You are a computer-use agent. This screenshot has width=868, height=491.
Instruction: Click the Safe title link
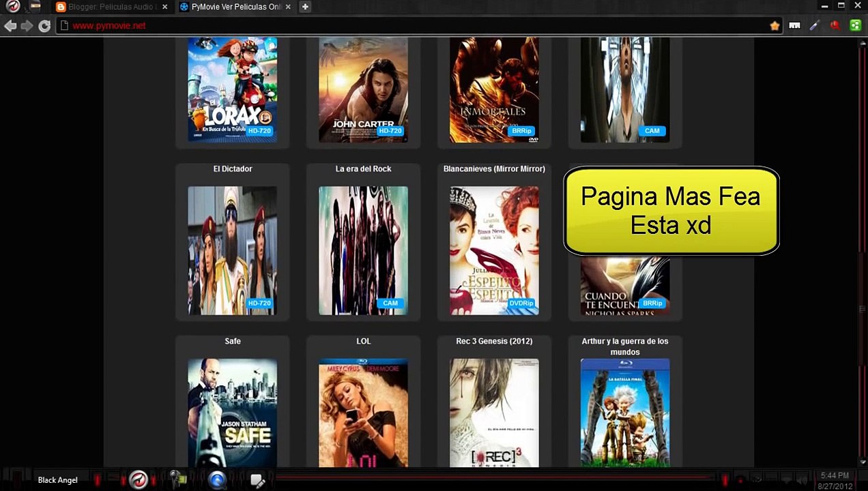[233, 341]
